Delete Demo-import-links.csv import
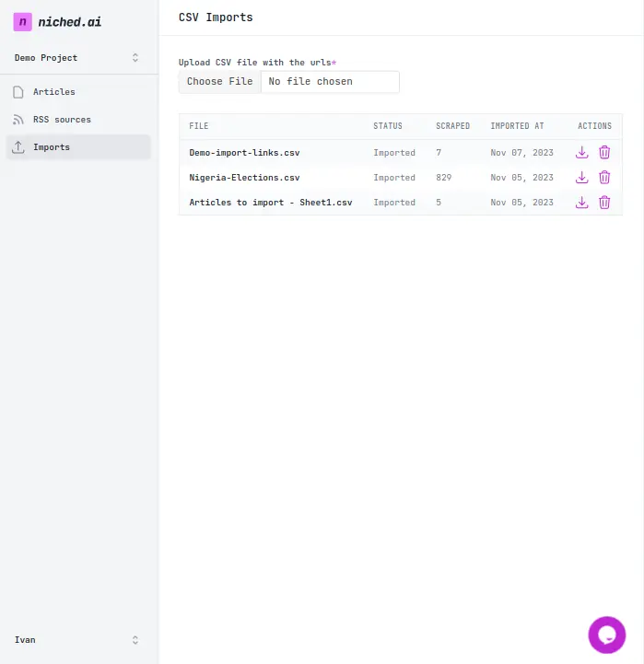 coord(604,152)
